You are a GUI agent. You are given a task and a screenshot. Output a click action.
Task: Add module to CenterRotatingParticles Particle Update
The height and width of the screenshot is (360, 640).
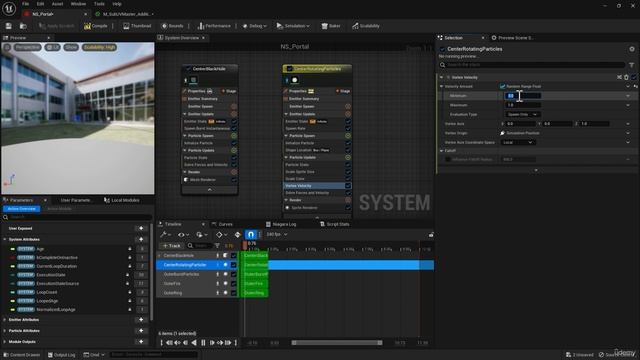348,157
